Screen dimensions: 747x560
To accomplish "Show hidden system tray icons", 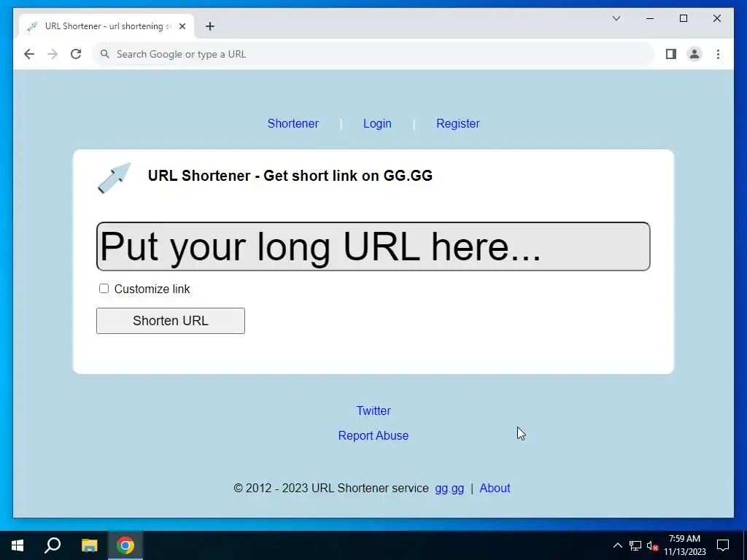I will pos(617,545).
